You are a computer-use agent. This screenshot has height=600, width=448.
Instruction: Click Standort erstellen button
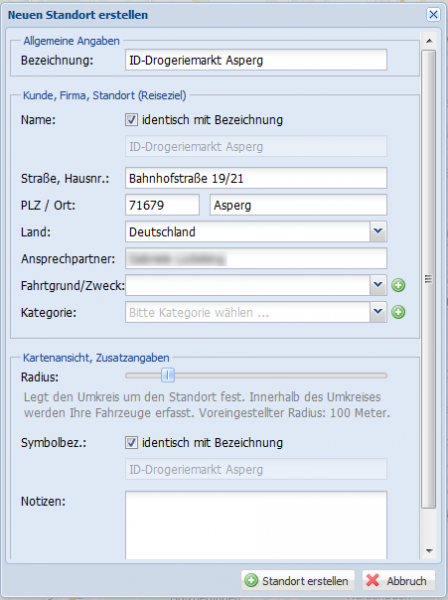298,580
